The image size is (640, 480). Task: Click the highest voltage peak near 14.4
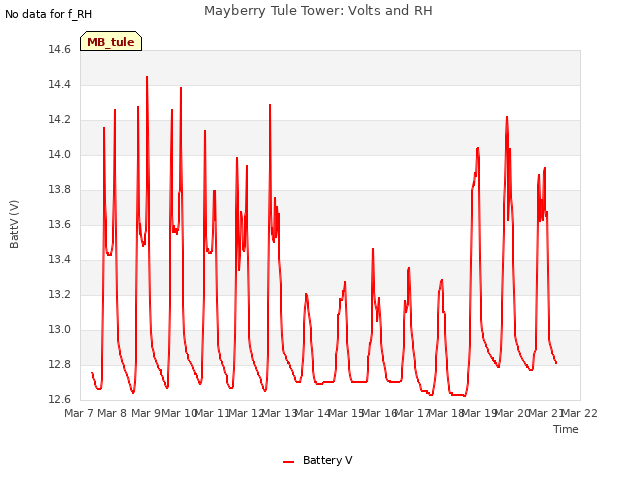click(147, 77)
